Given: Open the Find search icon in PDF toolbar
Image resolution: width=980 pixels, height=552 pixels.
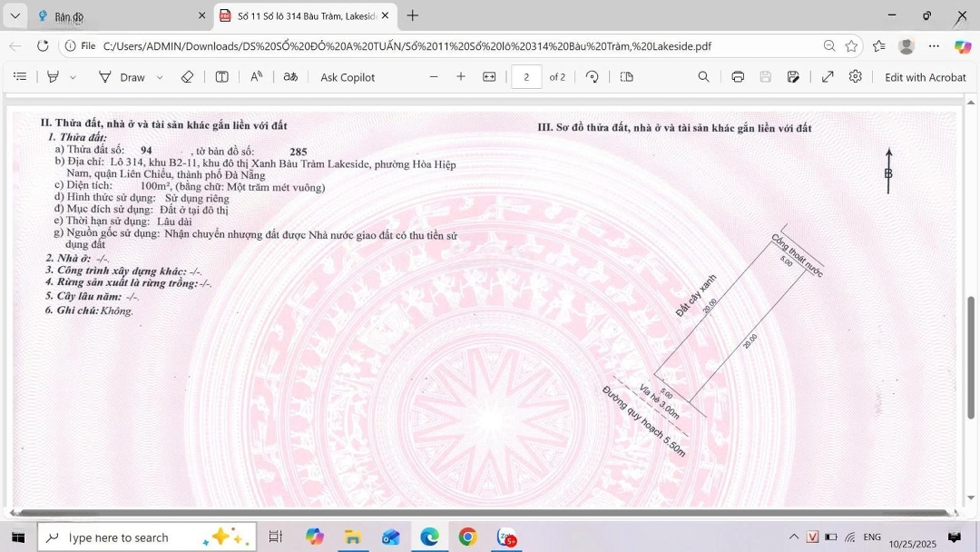Looking at the screenshot, I should (x=704, y=77).
